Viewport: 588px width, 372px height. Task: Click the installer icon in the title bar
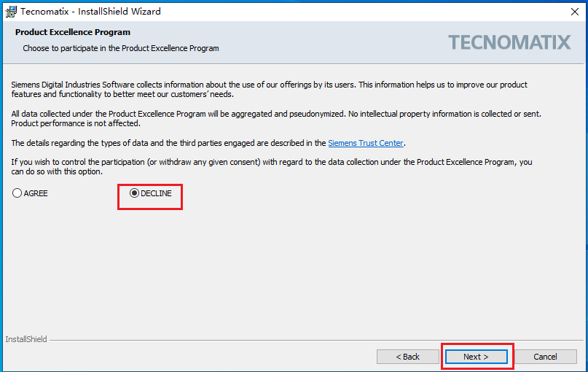11,11
